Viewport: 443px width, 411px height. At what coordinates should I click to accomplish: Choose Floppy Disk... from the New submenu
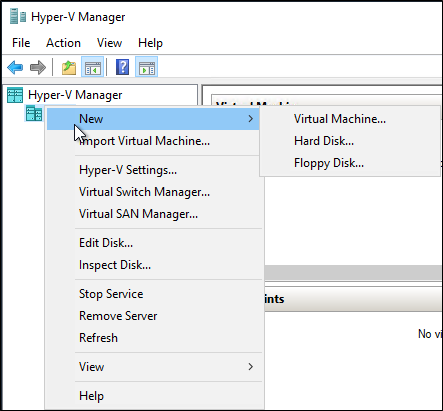(x=329, y=163)
